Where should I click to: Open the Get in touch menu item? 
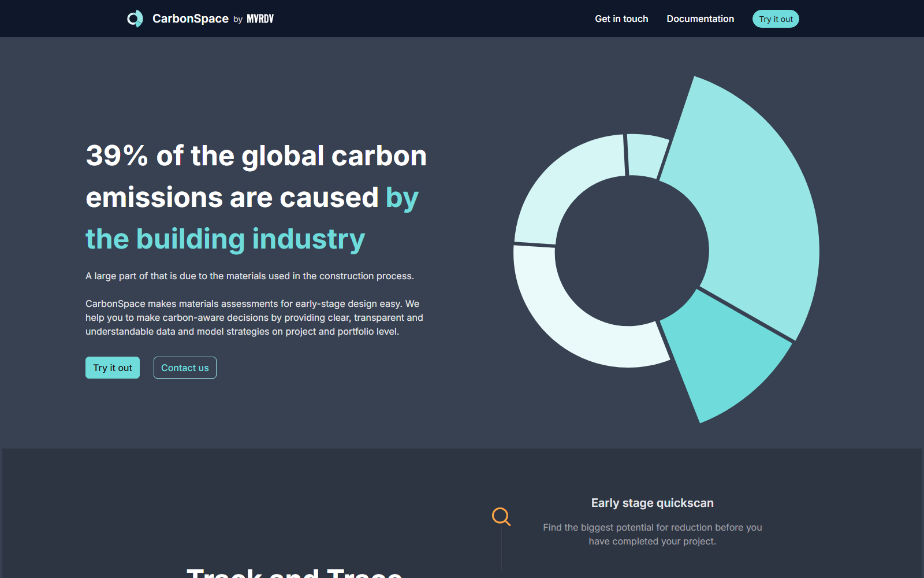tap(621, 18)
